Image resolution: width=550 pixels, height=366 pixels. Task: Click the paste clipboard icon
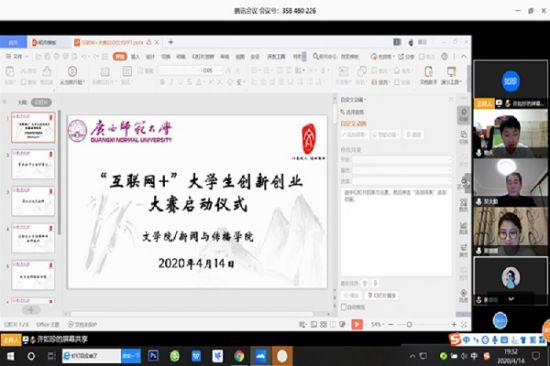(10, 72)
